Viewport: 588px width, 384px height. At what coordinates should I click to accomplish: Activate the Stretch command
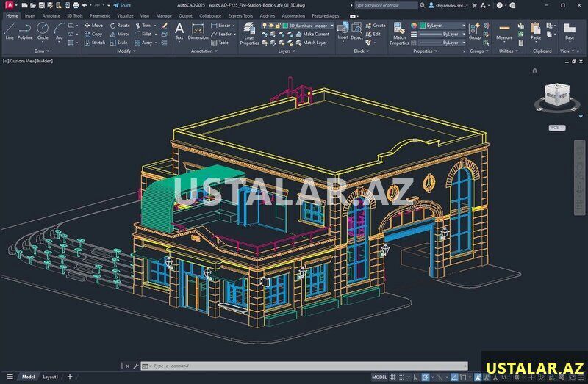point(95,43)
